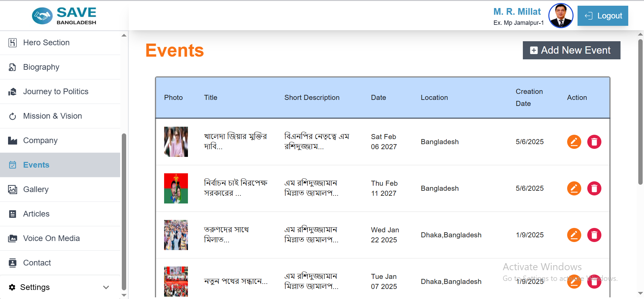644x299 pixels.
Task: Click the Add New Event button
Action: [572, 50]
